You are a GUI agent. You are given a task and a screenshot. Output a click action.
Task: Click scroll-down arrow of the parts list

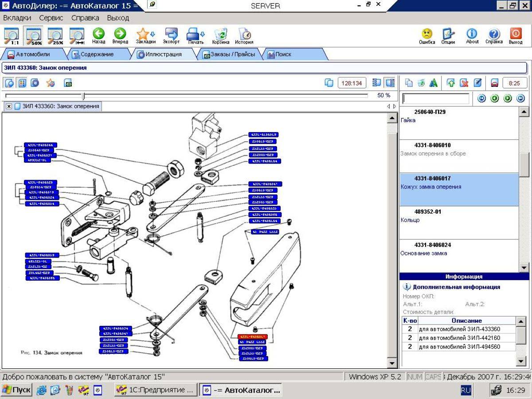524,267
